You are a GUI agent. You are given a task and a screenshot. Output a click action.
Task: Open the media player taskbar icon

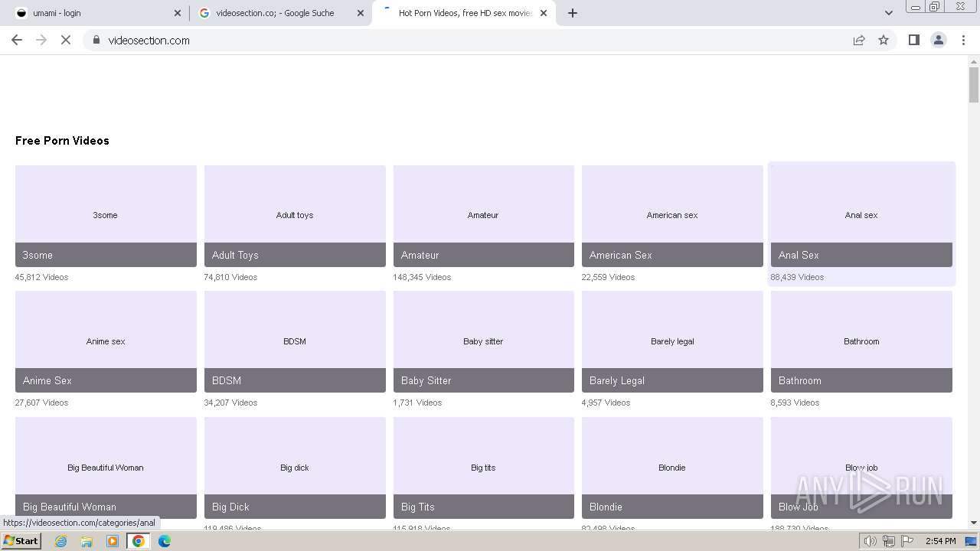[x=113, y=541]
